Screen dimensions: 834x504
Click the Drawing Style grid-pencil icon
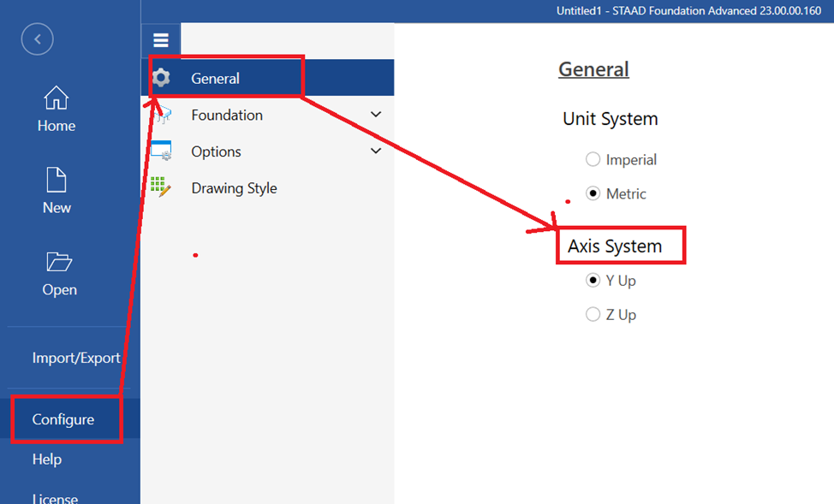coord(161,187)
